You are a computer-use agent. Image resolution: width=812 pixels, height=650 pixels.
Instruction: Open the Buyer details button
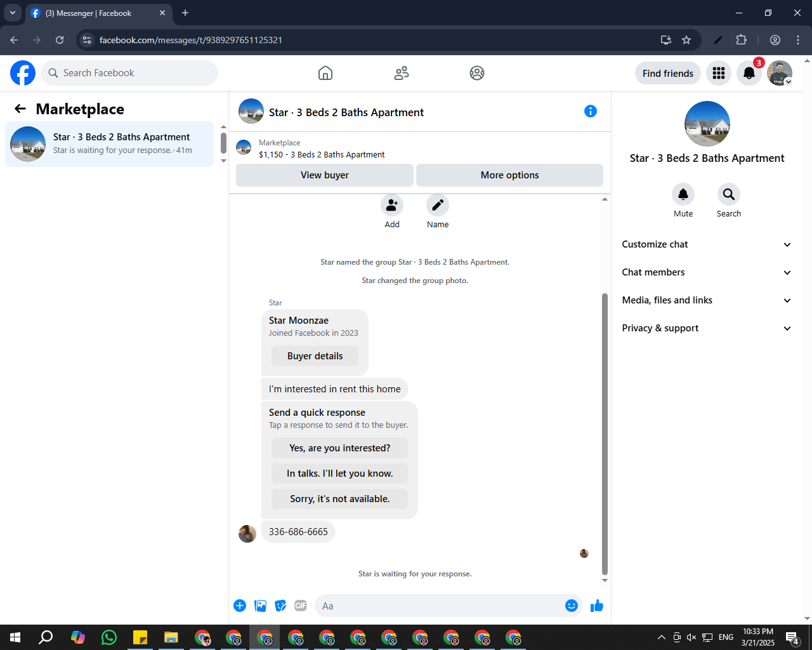tap(315, 356)
